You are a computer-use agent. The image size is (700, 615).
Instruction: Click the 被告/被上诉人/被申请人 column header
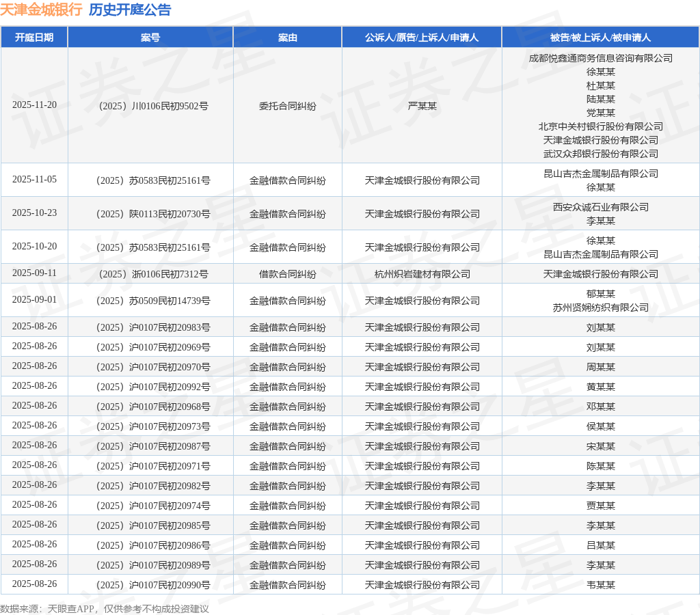[x=600, y=38]
